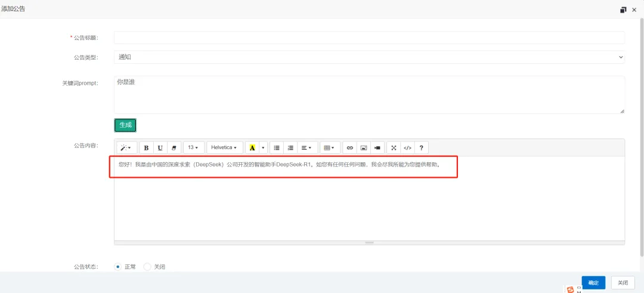644x293 pixels.
Task: Click the blue 确定 button
Action: pyautogui.click(x=593, y=283)
